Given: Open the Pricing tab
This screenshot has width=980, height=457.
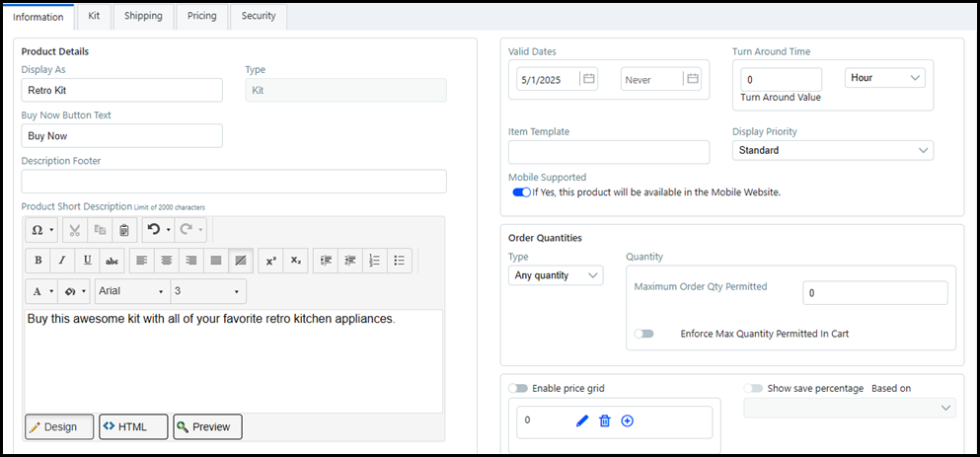Looking at the screenshot, I should pos(201,16).
